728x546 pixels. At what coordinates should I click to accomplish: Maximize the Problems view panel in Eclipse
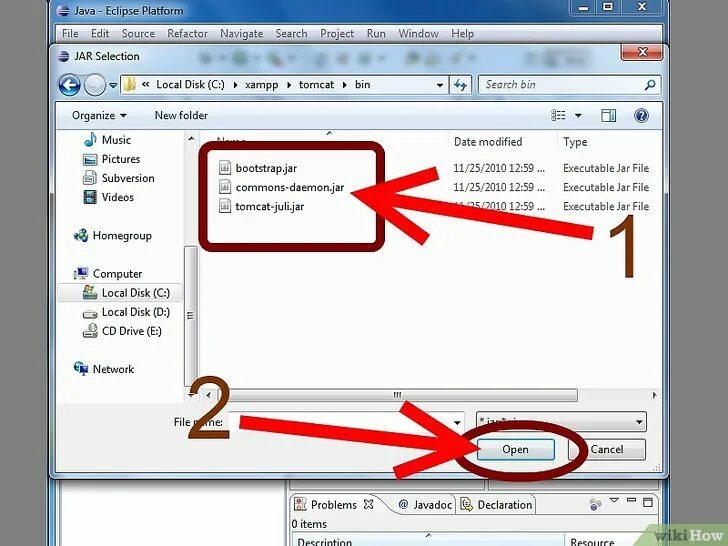[x=648, y=502]
